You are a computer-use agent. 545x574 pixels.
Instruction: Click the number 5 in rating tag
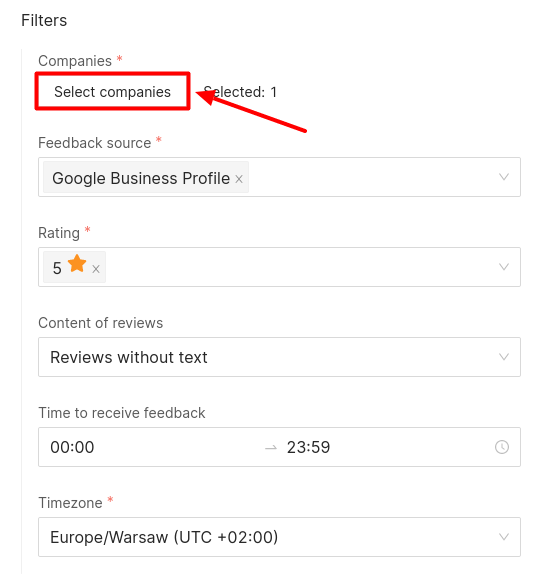57,268
